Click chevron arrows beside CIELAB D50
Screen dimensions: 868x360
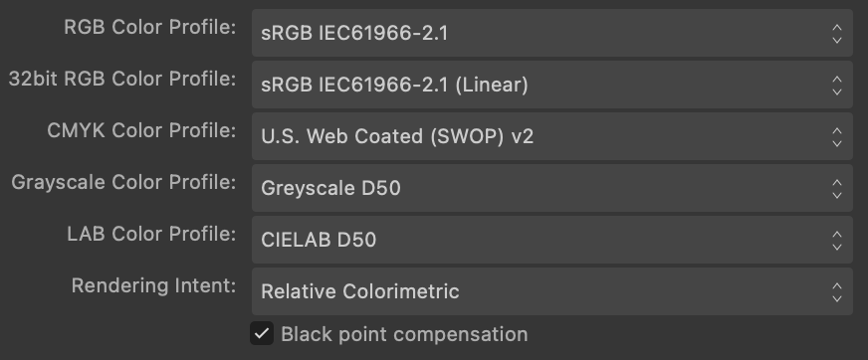[x=837, y=240]
